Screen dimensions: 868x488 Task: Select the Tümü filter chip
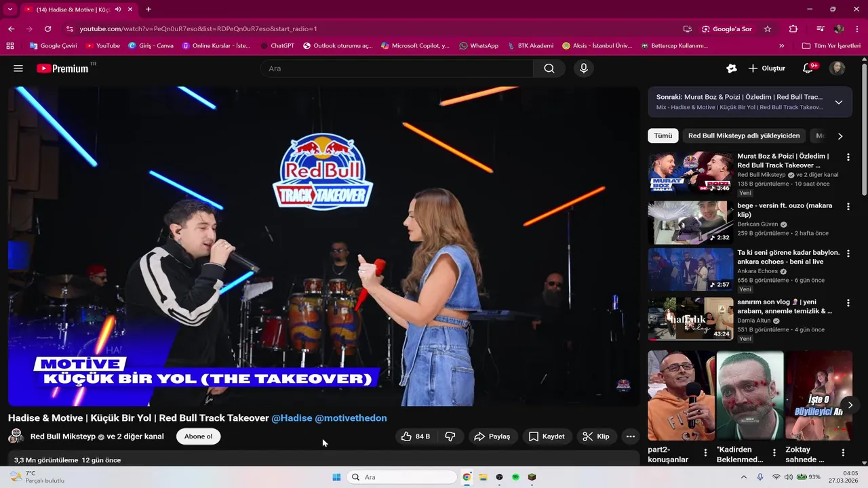coord(663,136)
